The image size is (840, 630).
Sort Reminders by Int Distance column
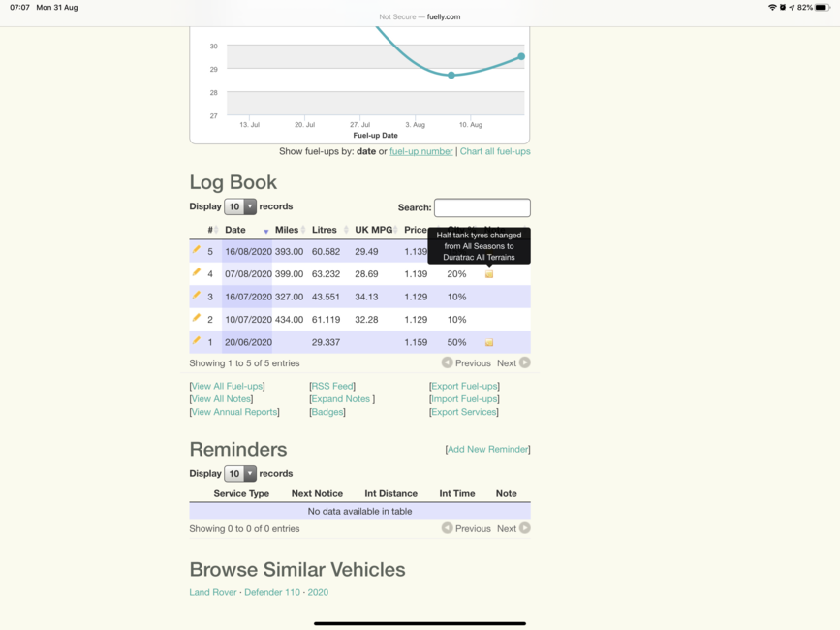391,494
